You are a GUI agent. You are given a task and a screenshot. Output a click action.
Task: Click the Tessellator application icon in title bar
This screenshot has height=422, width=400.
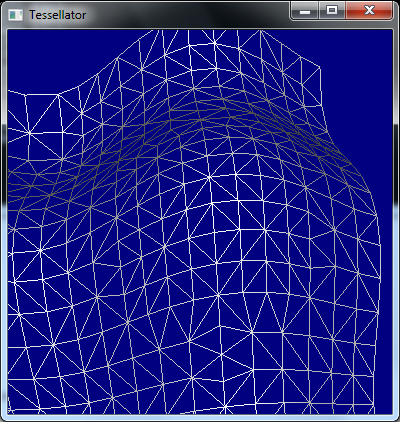[x=15, y=15]
